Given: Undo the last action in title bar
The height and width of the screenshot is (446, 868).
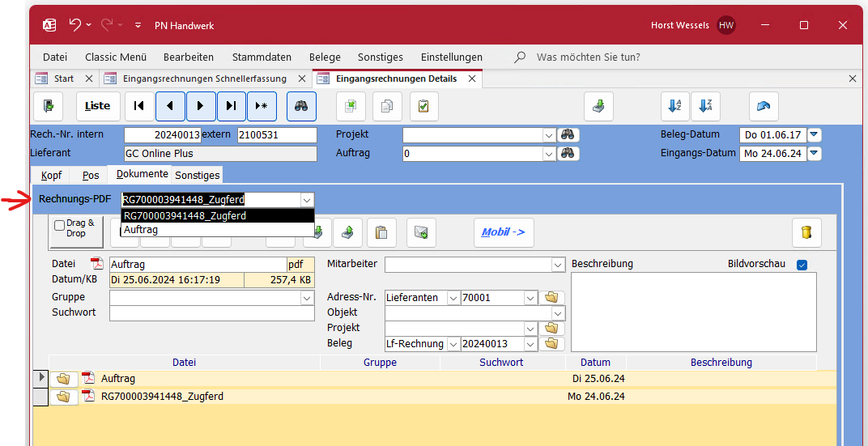Looking at the screenshot, I should tap(74, 25).
